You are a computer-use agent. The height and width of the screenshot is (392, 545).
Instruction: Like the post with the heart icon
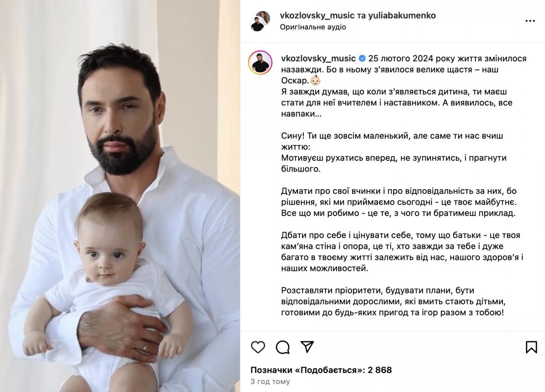coord(258,347)
